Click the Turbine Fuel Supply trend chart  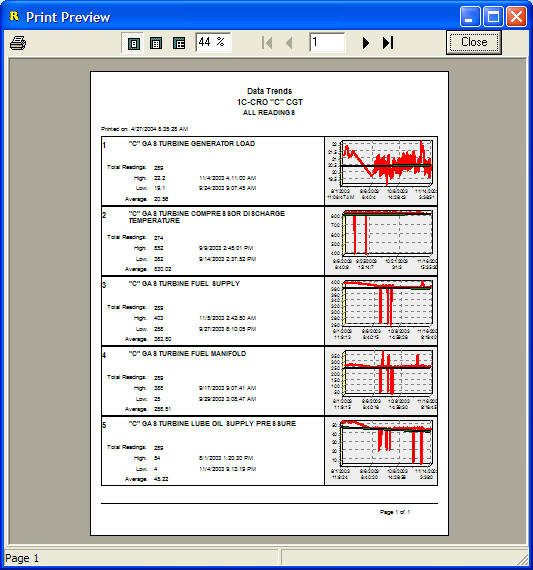[x=381, y=311]
